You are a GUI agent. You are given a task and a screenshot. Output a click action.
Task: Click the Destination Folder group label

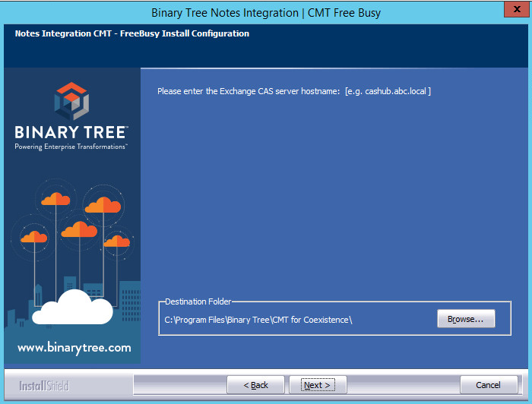point(198,301)
